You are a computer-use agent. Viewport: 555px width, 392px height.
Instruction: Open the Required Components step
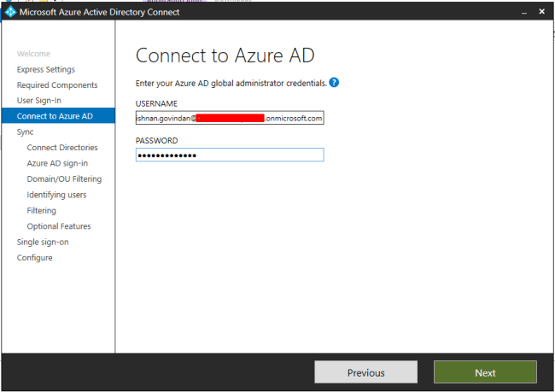pos(57,85)
